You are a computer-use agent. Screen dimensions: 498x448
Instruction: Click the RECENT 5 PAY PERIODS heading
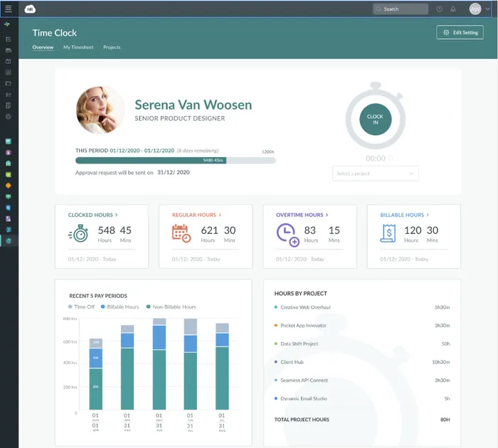pos(98,296)
